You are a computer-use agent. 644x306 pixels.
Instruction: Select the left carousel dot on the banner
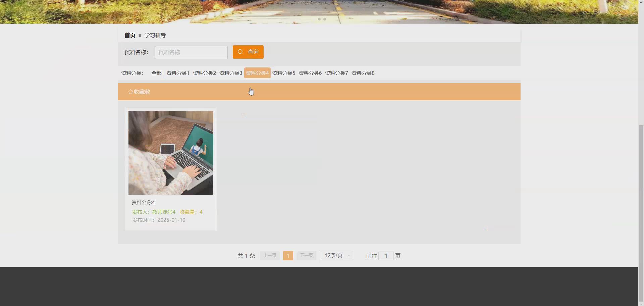[x=320, y=19]
